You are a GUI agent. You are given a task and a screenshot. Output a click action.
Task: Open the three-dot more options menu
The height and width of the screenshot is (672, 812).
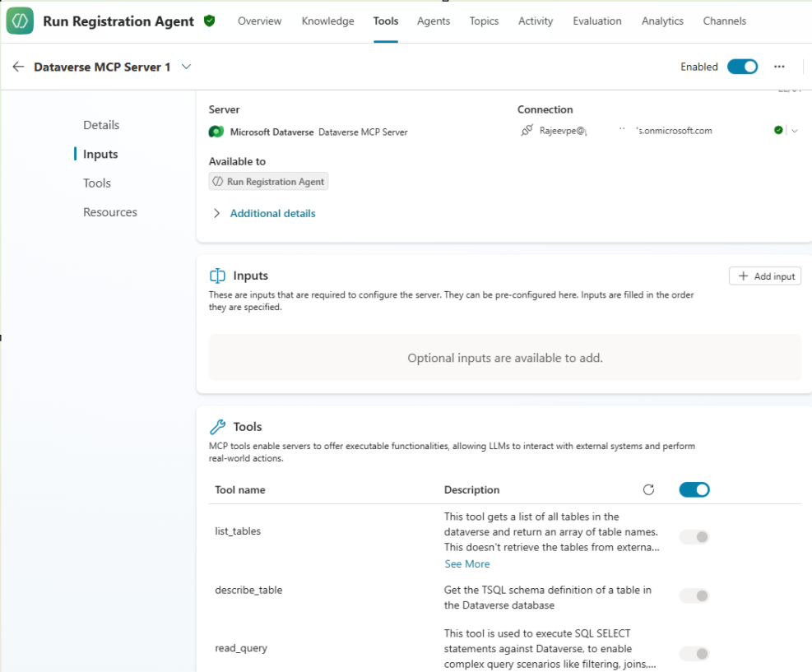tap(779, 67)
